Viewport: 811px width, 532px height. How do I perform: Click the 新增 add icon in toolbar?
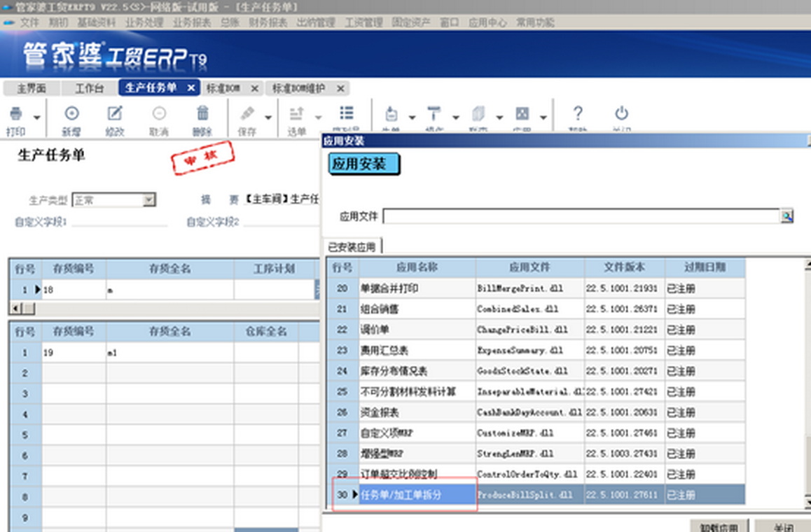click(71, 114)
